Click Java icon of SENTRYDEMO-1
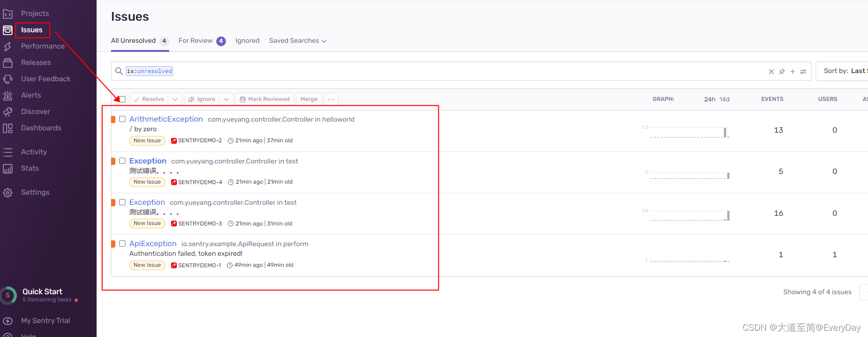 tap(174, 265)
